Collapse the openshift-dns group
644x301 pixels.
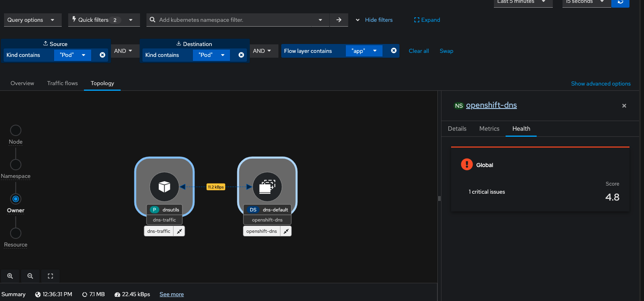[x=286, y=231]
